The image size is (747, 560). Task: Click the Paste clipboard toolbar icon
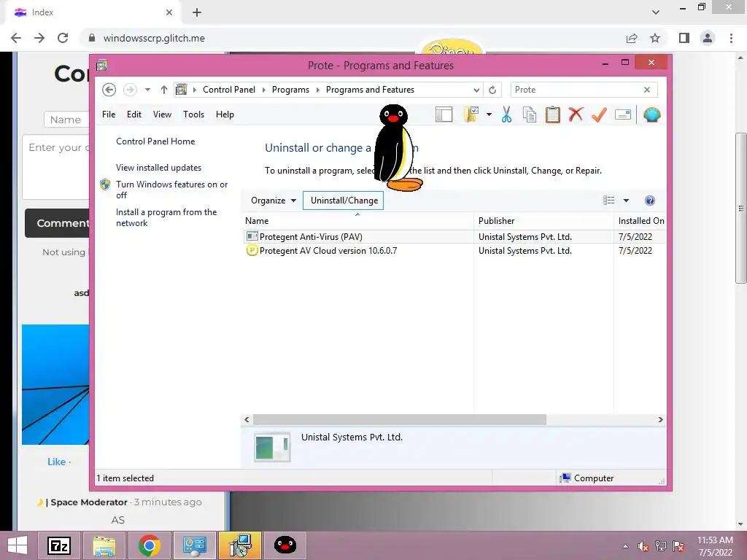553,114
